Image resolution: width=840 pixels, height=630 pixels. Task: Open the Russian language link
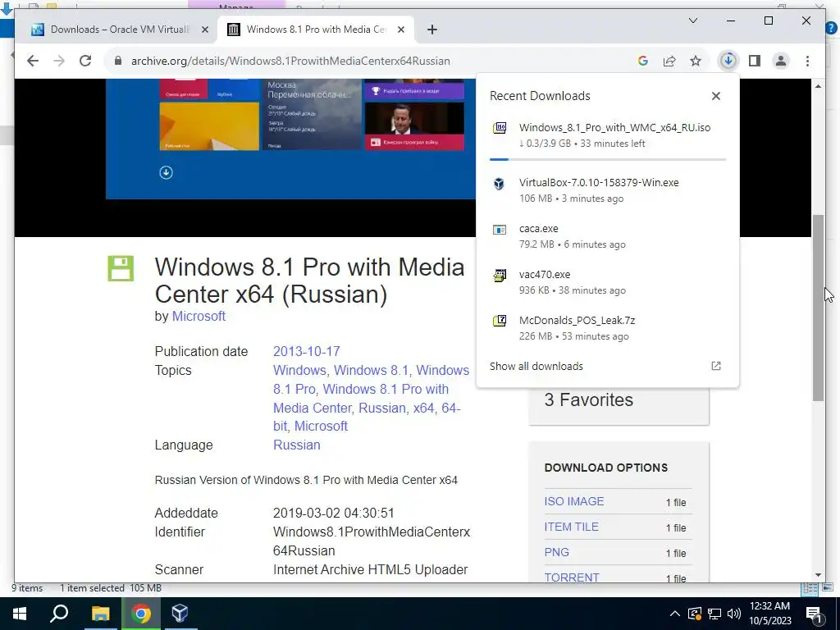(x=297, y=445)
